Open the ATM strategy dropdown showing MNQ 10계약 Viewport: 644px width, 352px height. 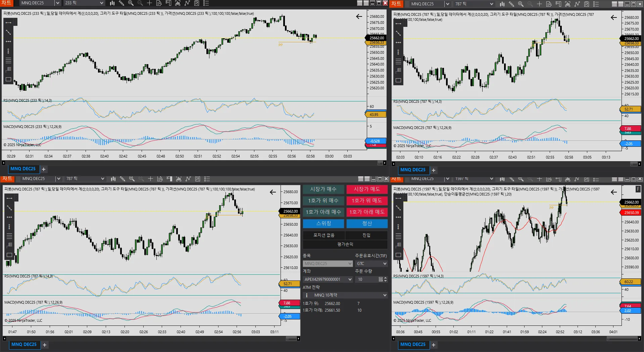(x=345, y=295)
